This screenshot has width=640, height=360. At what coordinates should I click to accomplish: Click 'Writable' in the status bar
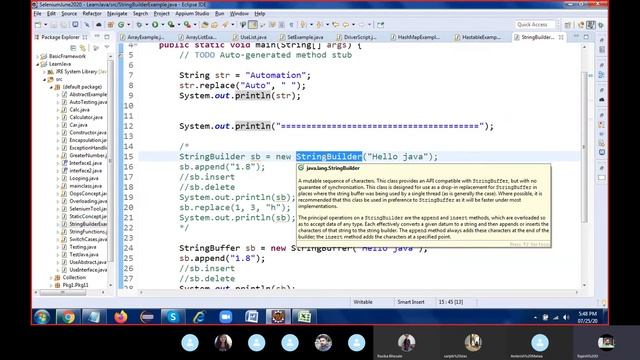363,302
